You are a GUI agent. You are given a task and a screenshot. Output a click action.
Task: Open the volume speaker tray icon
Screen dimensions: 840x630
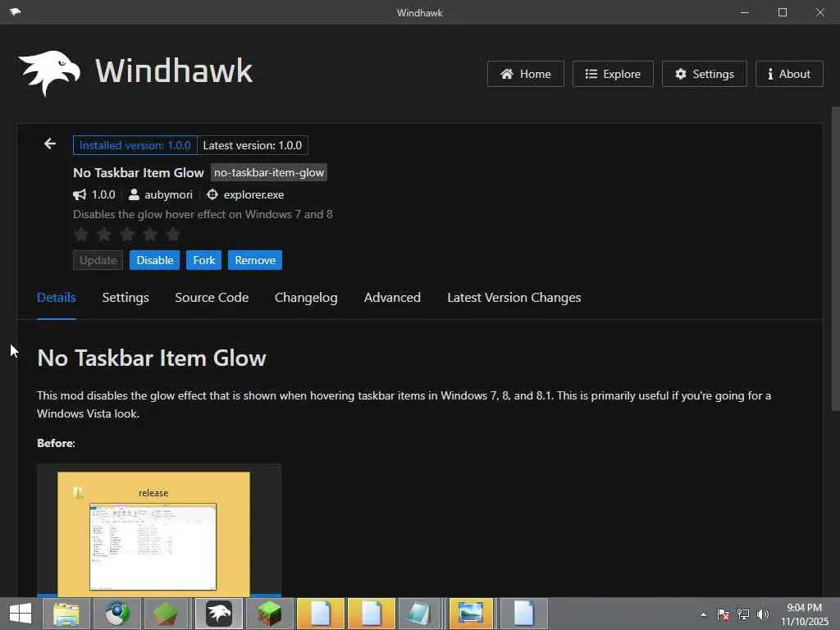tap(763, 614)
